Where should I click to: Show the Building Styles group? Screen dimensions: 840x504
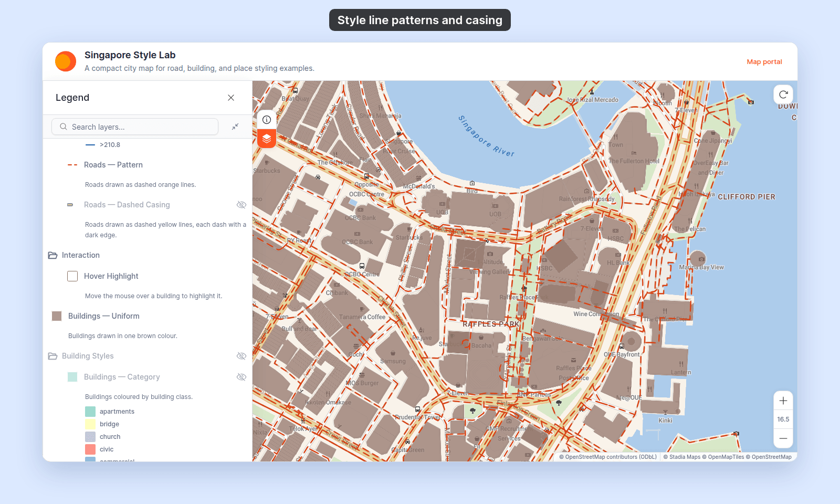[x=241, y=356]
